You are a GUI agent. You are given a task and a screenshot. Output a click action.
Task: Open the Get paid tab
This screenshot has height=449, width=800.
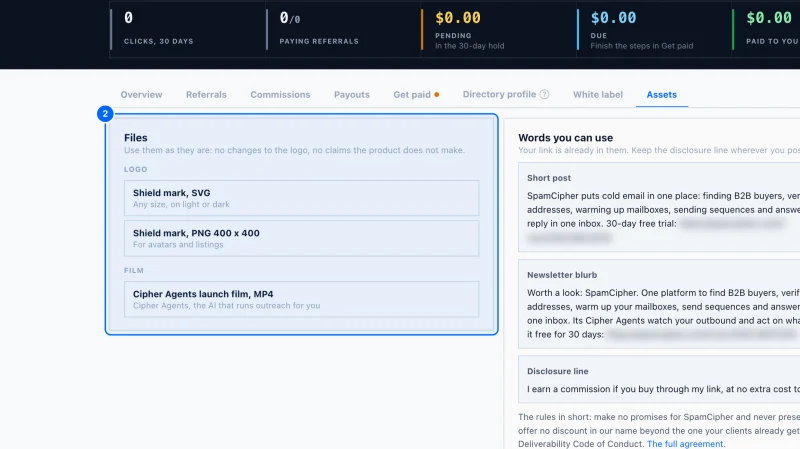click(412, 94)
